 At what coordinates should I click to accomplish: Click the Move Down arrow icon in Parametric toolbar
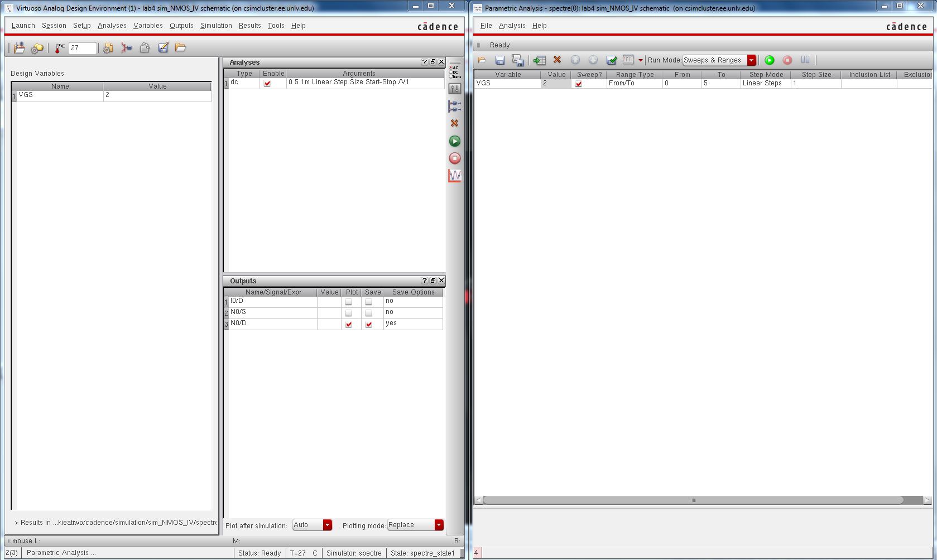click(593, 60)
